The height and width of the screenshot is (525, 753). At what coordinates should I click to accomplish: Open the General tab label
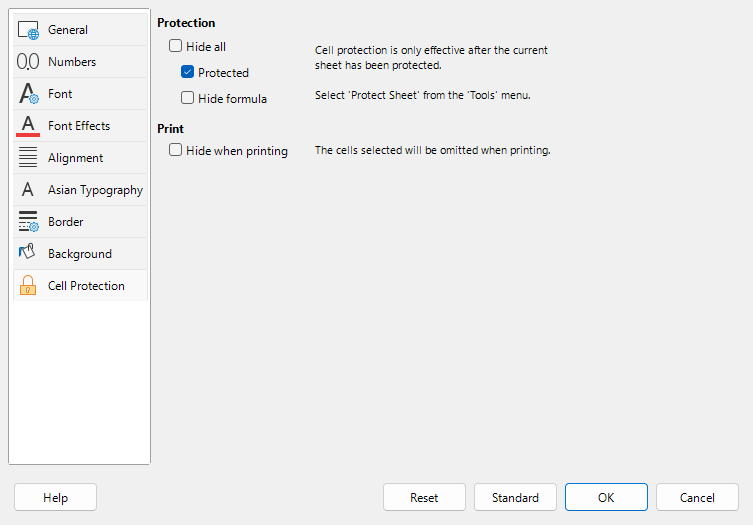coord(68,30)
